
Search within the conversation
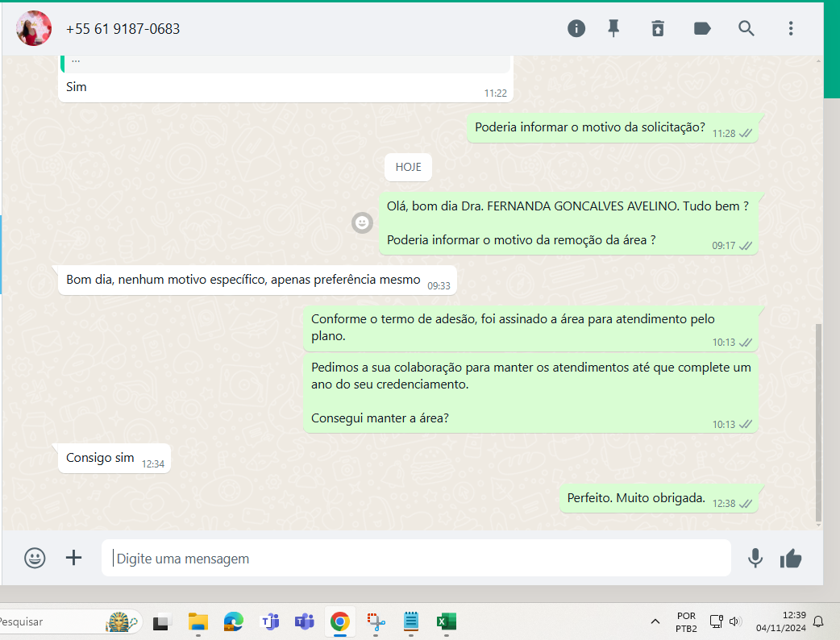pyautogui.click(x=746, y=28)
